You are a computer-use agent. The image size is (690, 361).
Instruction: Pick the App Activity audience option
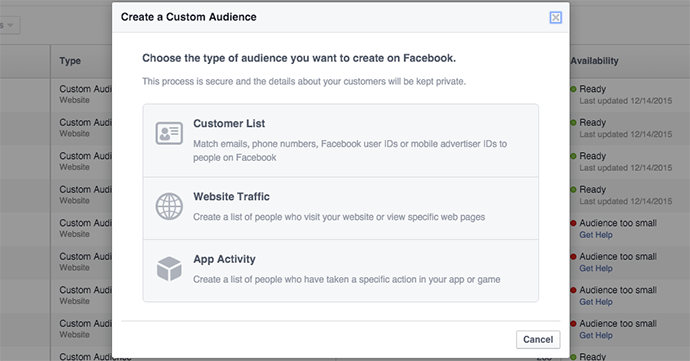pyautogui.click(x=341, y=271)
